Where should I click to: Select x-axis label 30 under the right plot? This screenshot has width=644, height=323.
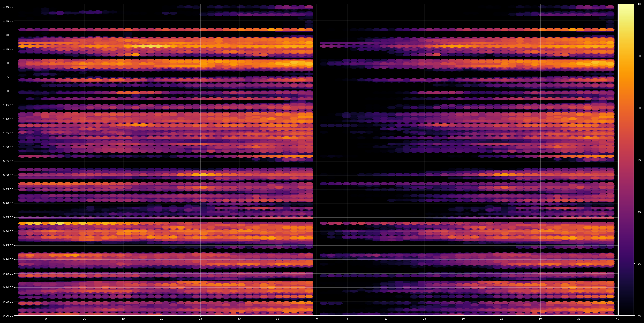coord(540,319)
